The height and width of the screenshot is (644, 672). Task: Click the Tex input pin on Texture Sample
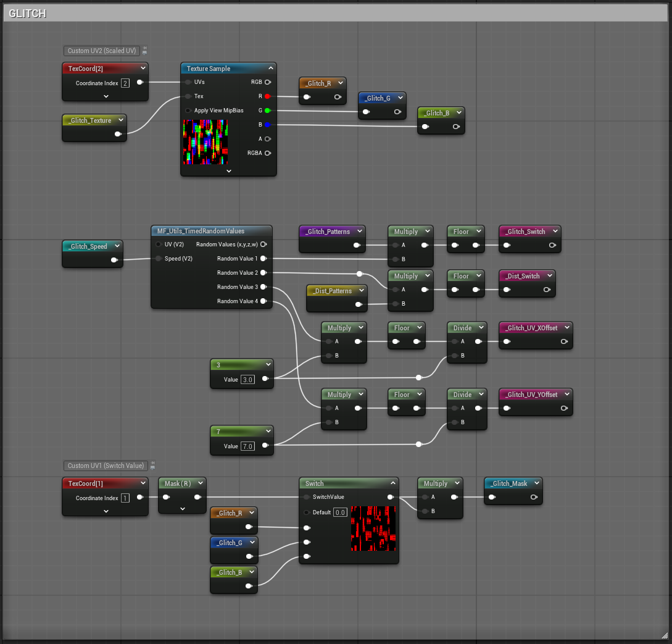[x=188, y=96]
